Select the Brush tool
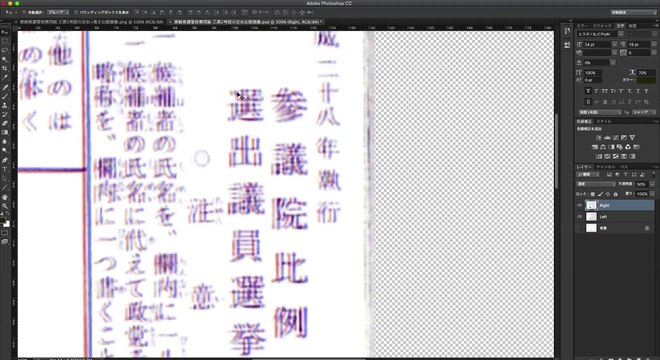This screenshot has width=660, height=360. (4, 96)
